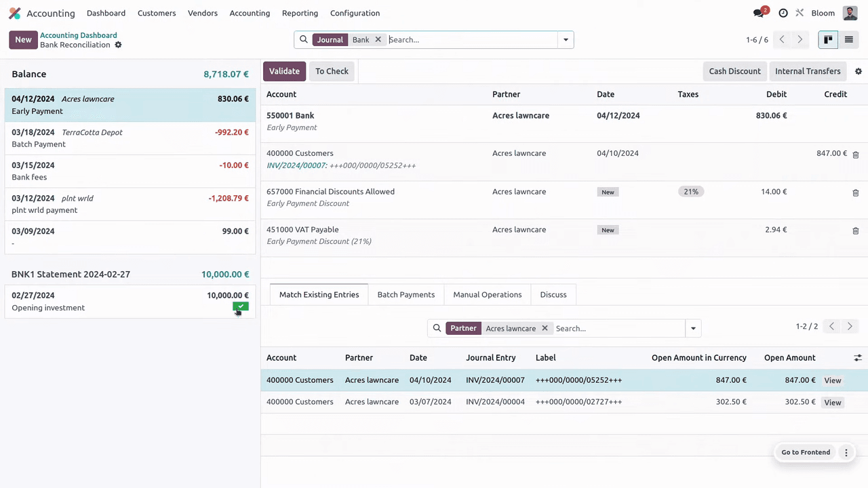Remove the Bank journal filter

click(x=378, y=40)
